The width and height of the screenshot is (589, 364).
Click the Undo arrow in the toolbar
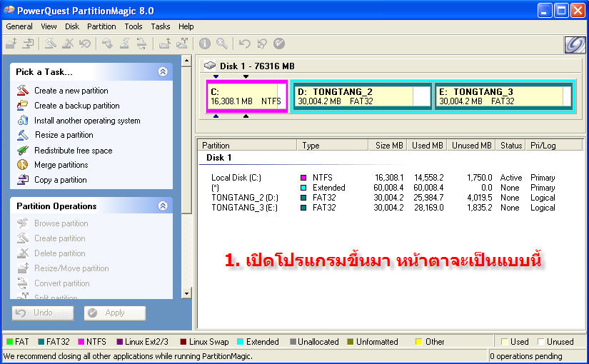(245, 44)
